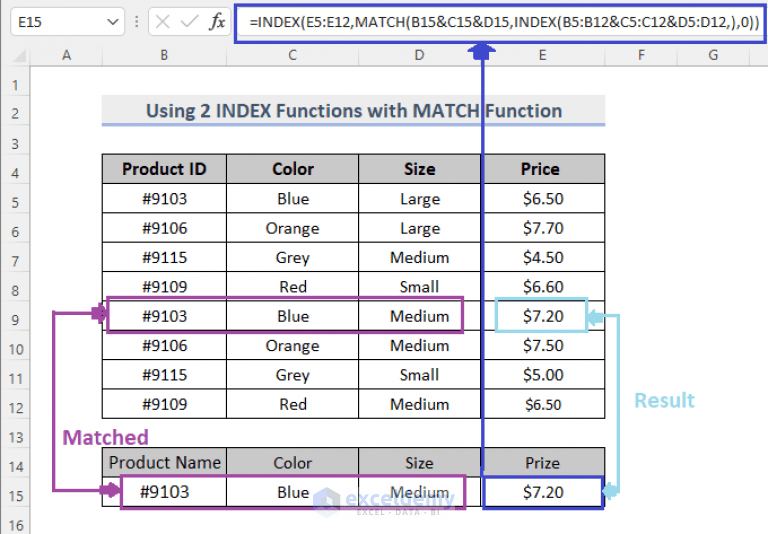Viewport: 768px width, 534px height.
Task: Click the 'Price' header cell
Action: (543, 169)
